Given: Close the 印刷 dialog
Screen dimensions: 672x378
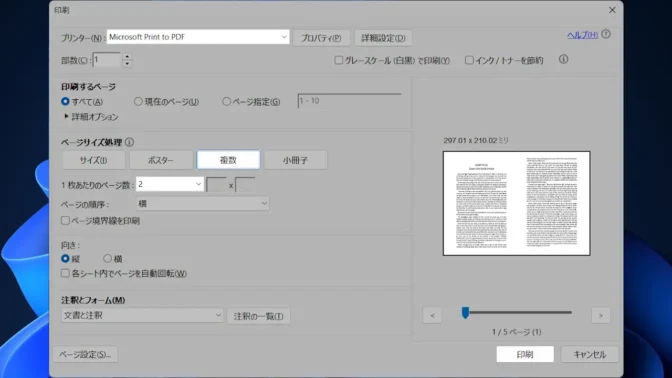Looking at the screenshot, I should (x=612, y=10).
